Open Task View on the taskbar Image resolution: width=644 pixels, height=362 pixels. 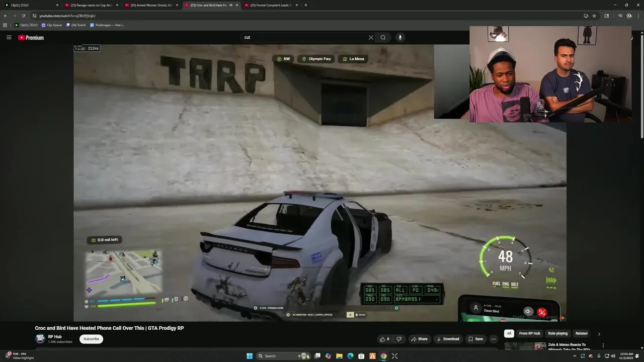coord(317,356)
